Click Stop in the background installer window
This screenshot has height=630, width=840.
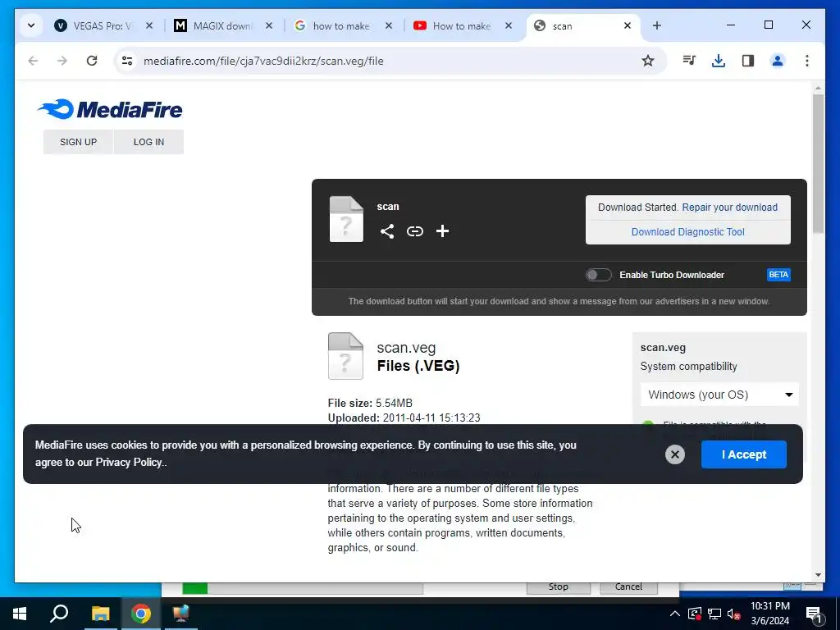(x=558, y=587)
